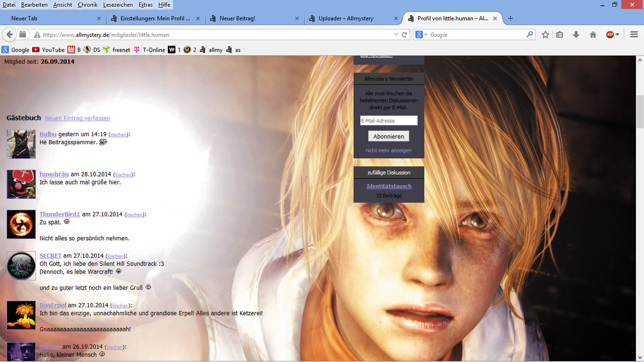644x362 pixels.
Task: Open the Bearbeiten menu
Action: click(x=34, y=5)
